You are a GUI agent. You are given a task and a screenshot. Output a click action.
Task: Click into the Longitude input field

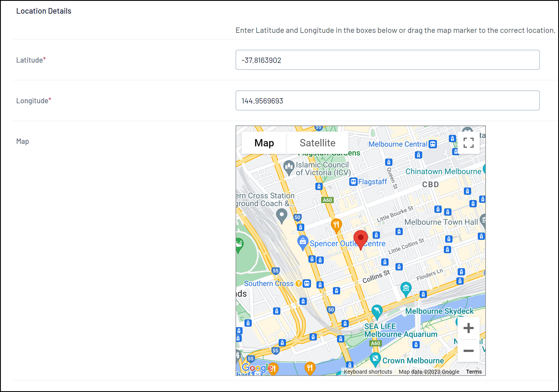(x=387, y=100)
